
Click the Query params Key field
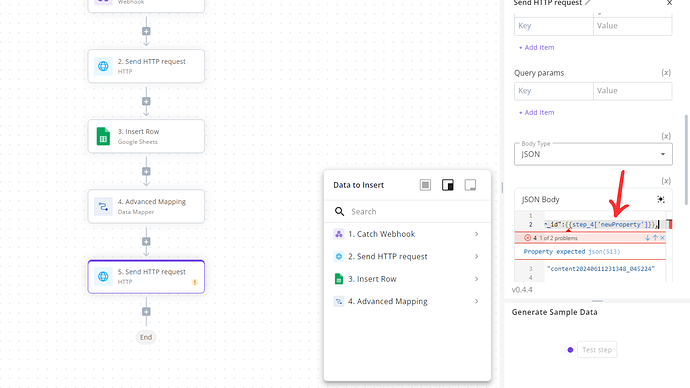click(554, 91)
